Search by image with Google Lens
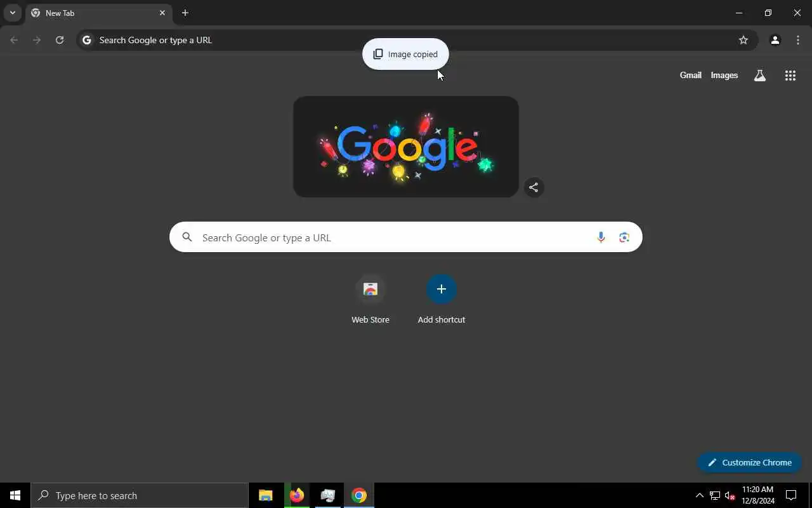Viewport: 812px width, 508px height. click(x=624, y=237)
